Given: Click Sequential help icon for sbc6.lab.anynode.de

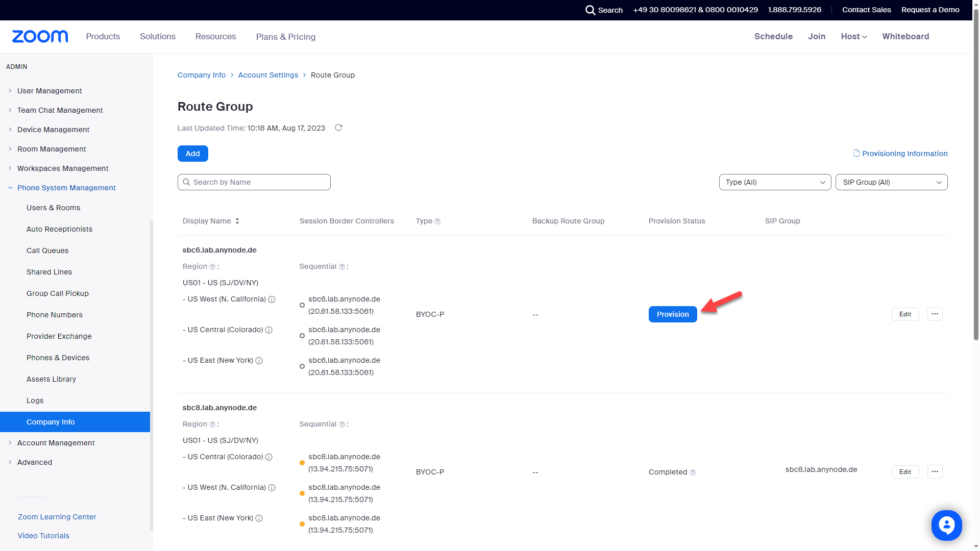Looking at the screenshot, I should 342,267.
